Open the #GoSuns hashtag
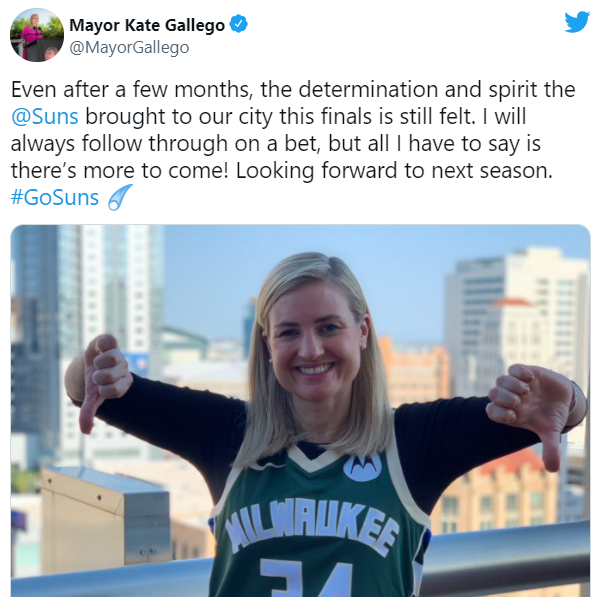The height and width of the screenshot is (597, 602). coord(55,197)
